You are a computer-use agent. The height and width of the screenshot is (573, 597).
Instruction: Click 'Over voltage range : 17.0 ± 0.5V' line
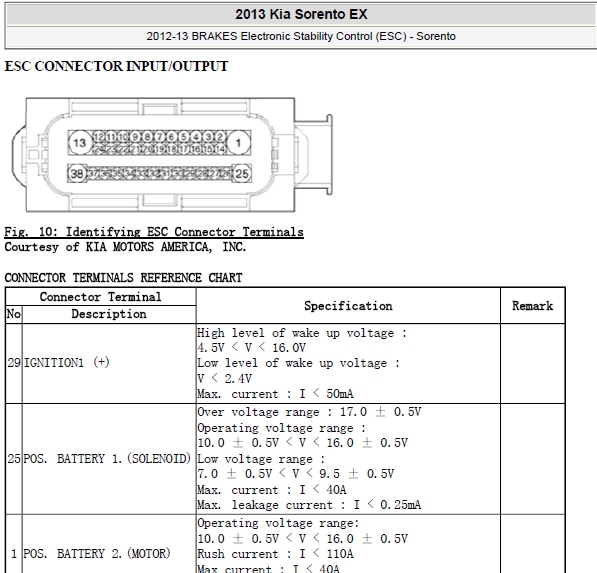[x=309, y=412]
